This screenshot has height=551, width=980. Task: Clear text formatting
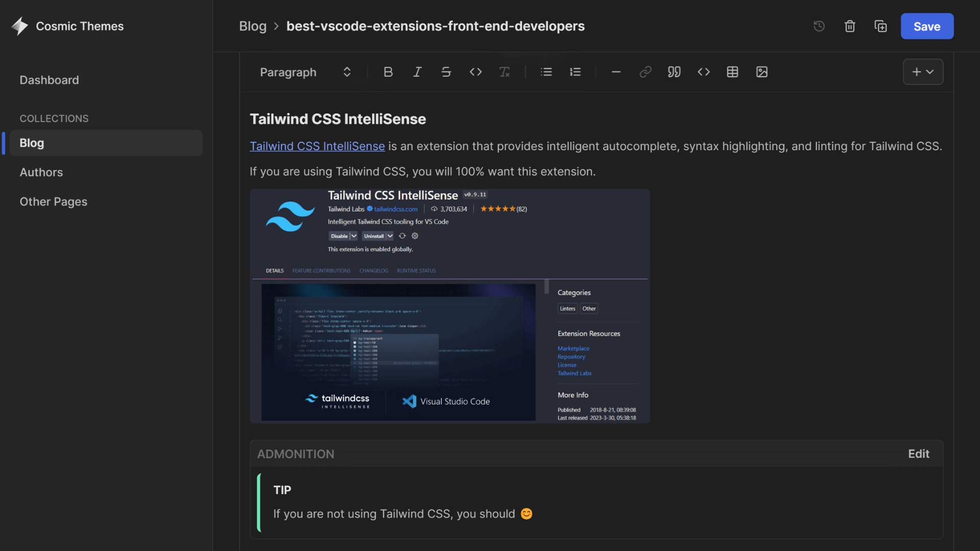[505, 72]
